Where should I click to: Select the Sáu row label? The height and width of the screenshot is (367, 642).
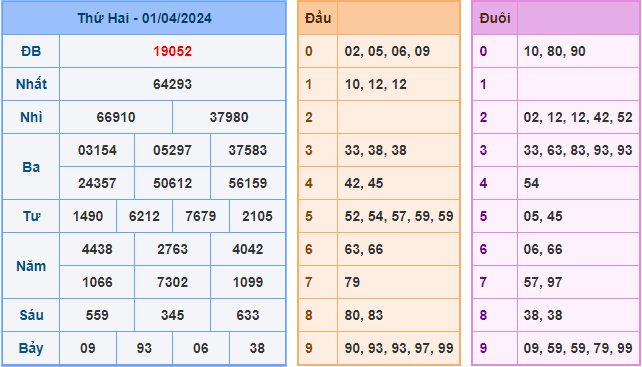31,315
